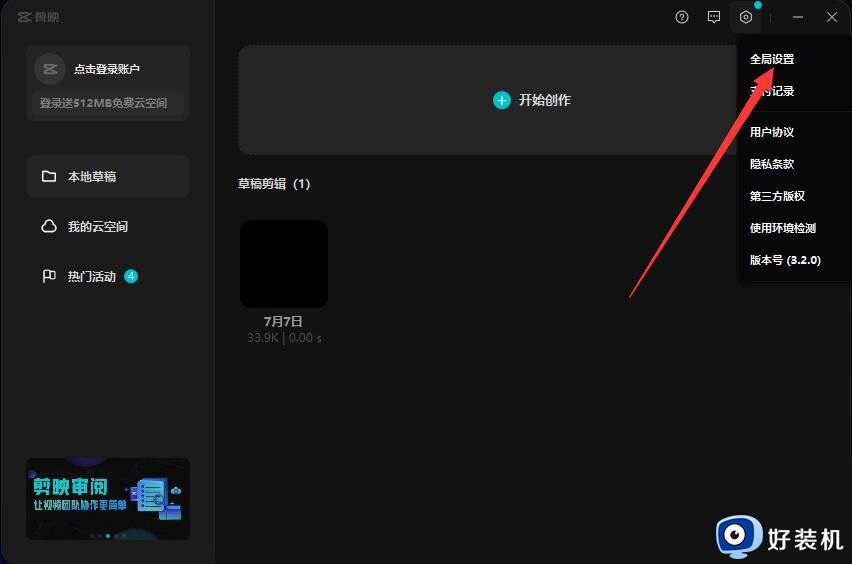This screenshot has height=564, width=852.
Task: Open 隐私条款 in the menu
Action: tap(772, 164)
